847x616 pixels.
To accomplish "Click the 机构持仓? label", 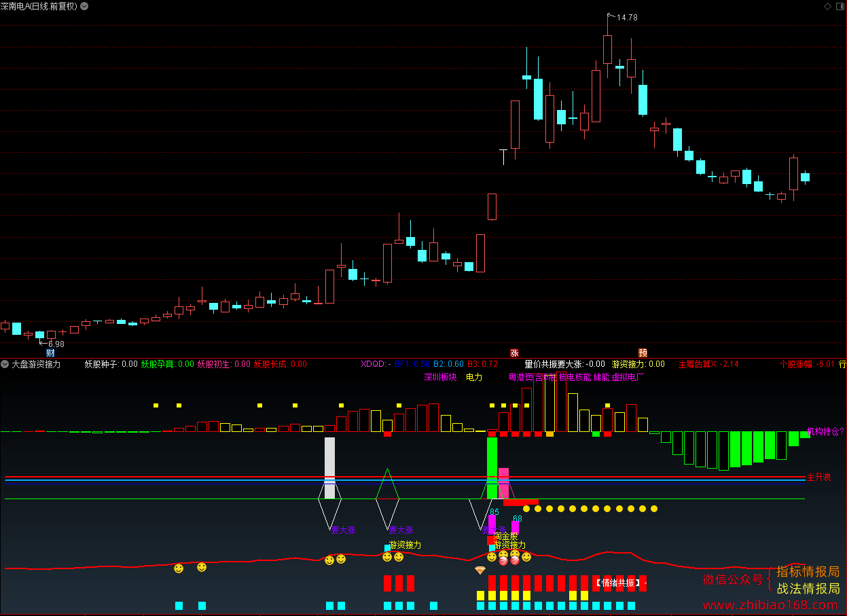I will pyautogui.click(x=825, y=431).
